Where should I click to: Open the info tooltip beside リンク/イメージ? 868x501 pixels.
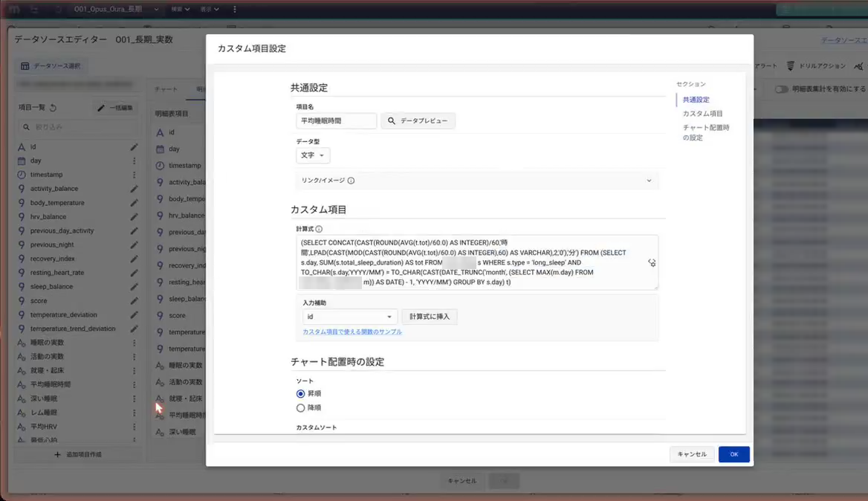point(351,181)
